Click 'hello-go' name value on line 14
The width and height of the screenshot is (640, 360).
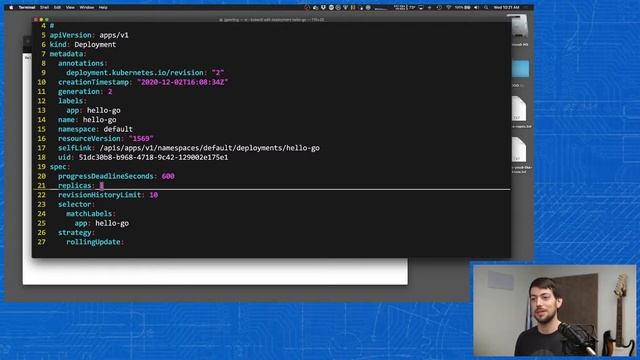pyautogui.click(x=100, y=120)
